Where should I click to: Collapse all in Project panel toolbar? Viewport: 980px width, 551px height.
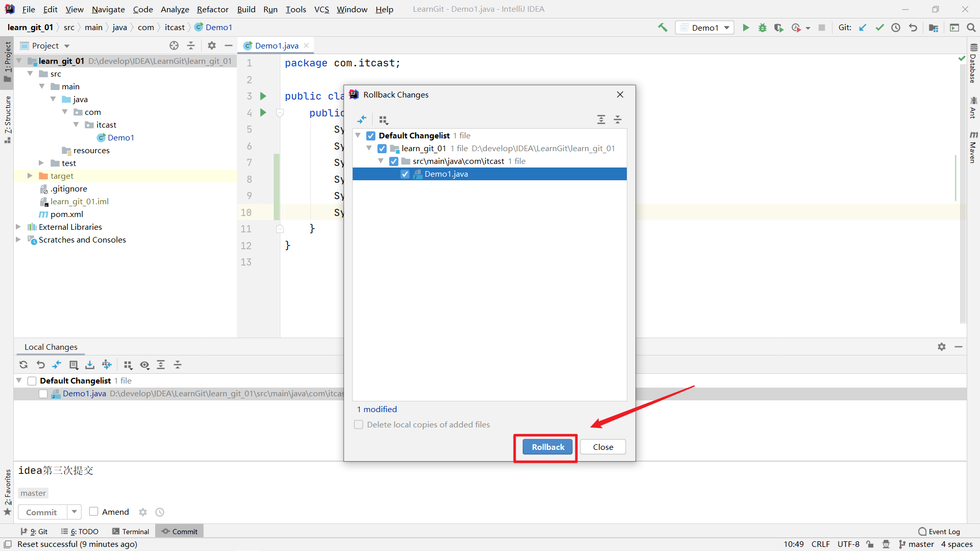coord(191,45)
